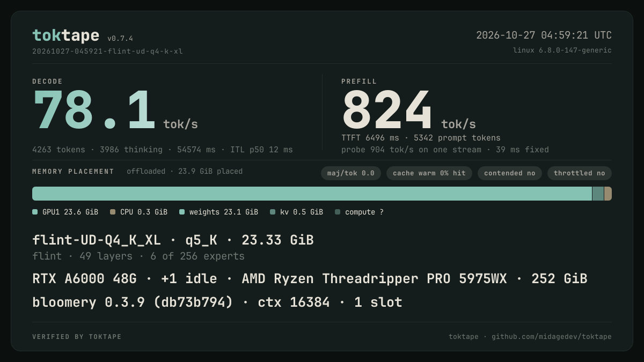Click the compute legend color swatch

[338, 212]
